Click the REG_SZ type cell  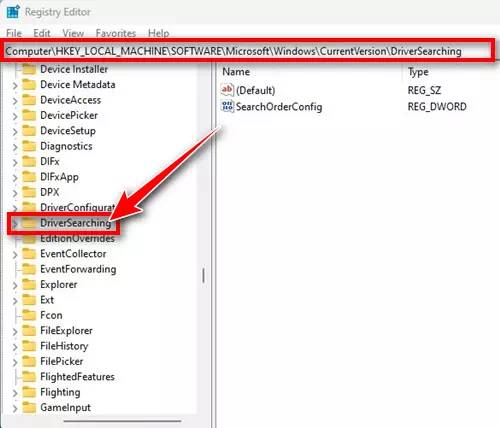pyautogui.click(x=424, y=90)
